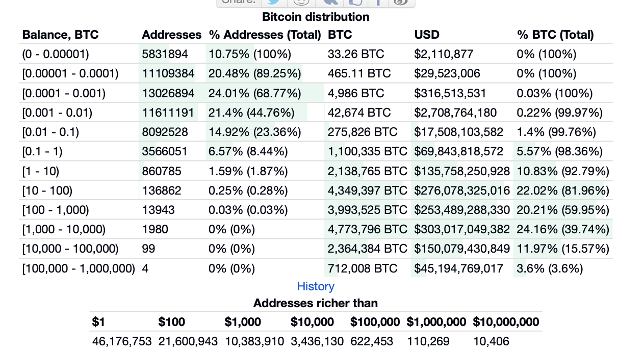
Task: Click the "% Addresses (Total)" column header
Action: point(265,35)
